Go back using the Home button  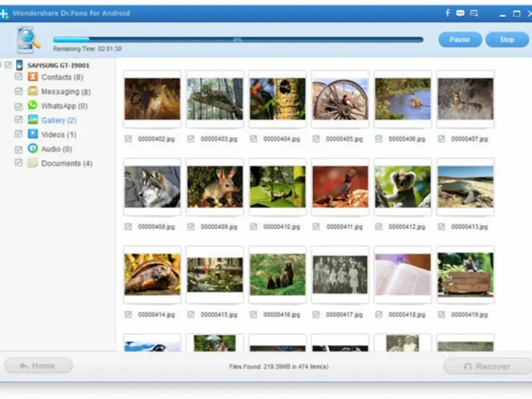pyautogui.click(x=39, y=366)
